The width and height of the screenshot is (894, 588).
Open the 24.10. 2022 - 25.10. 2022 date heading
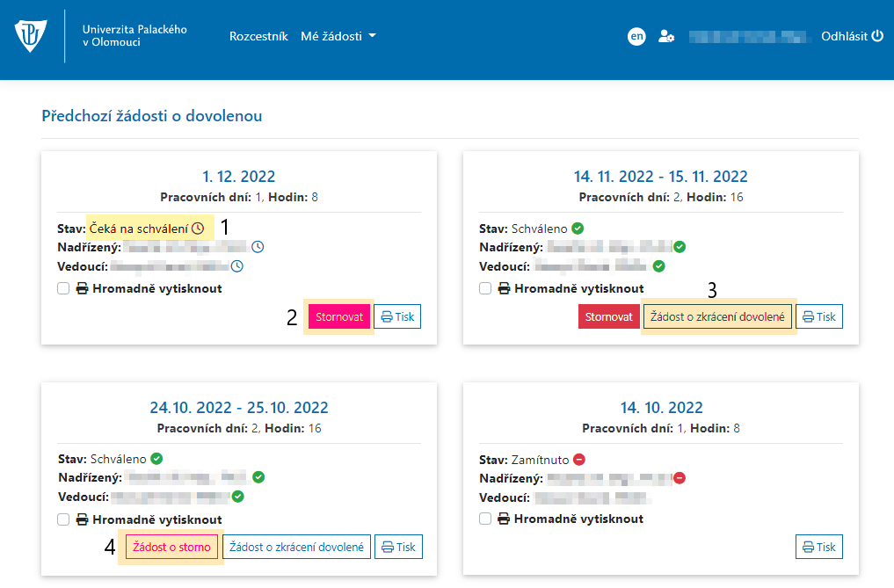tap(239, 407)
